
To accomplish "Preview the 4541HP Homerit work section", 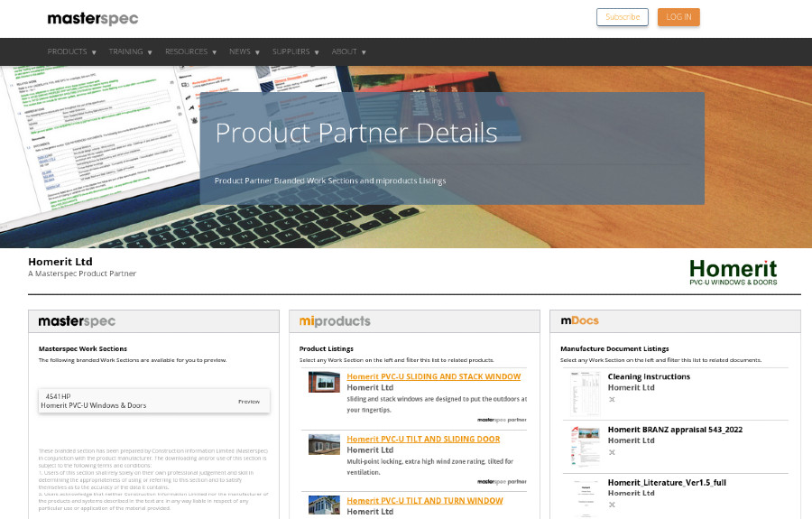I will pos(248,402).
